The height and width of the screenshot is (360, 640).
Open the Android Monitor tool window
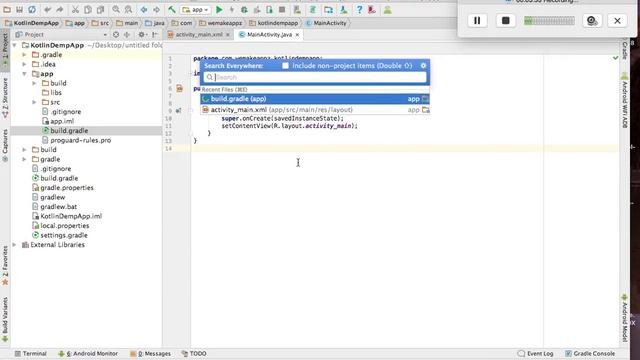pyautogui.click(x=88, y=353)
